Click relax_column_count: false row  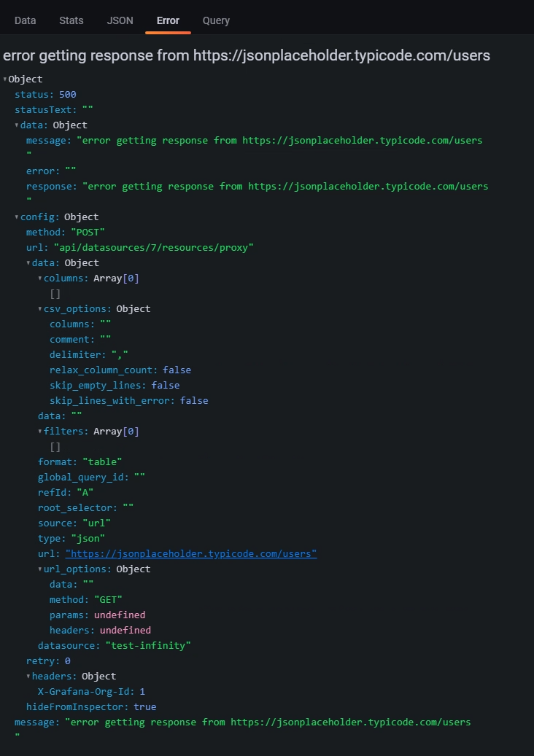point(120,370)
